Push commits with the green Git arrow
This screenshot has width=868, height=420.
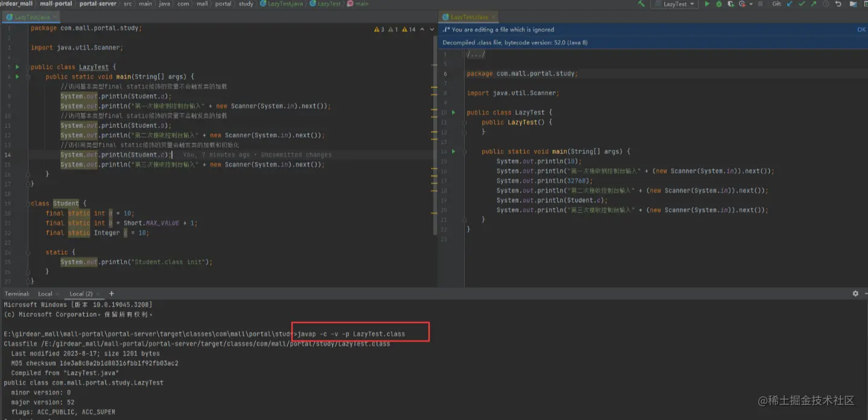tap(814, 4)
